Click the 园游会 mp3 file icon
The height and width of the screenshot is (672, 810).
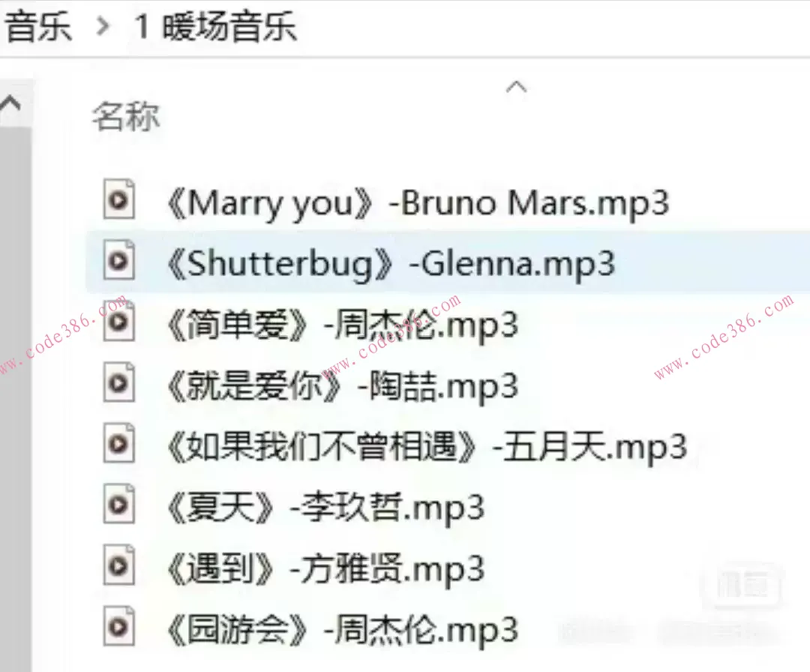click(x=118, y=626)
